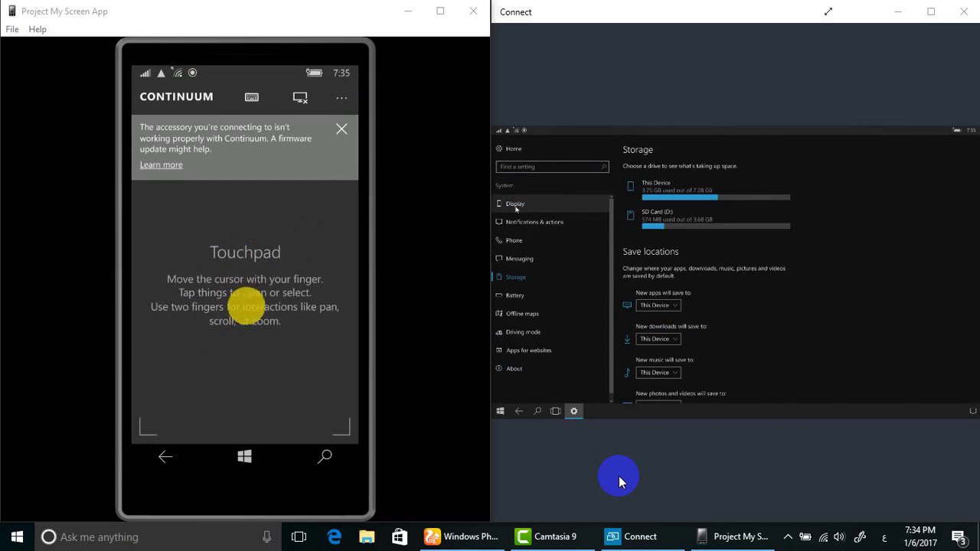
Task: Click the battery power tray icon
Action: pos(805,536)
